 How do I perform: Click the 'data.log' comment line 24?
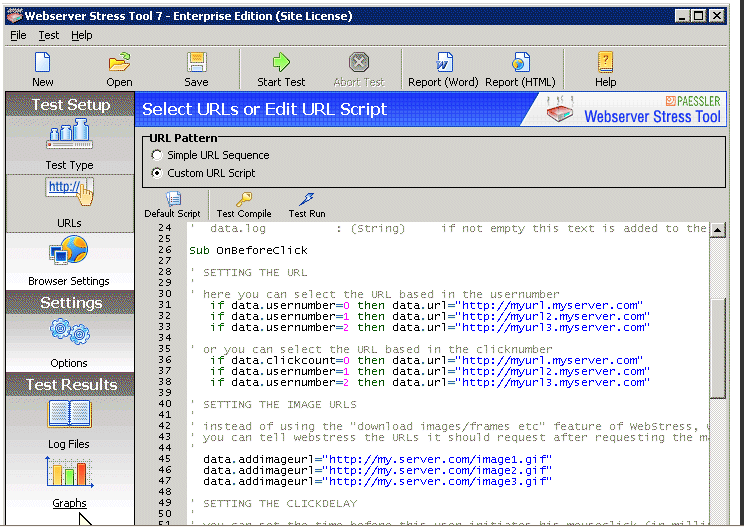448,229
